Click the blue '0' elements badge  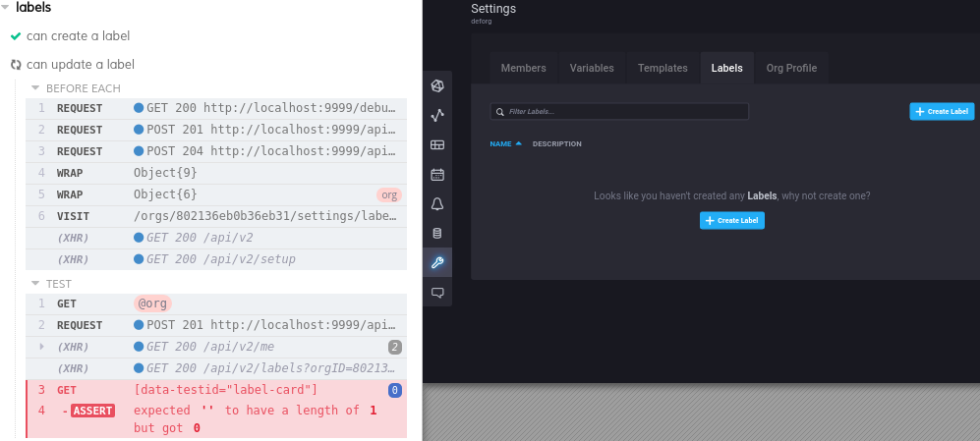point(394,390)
